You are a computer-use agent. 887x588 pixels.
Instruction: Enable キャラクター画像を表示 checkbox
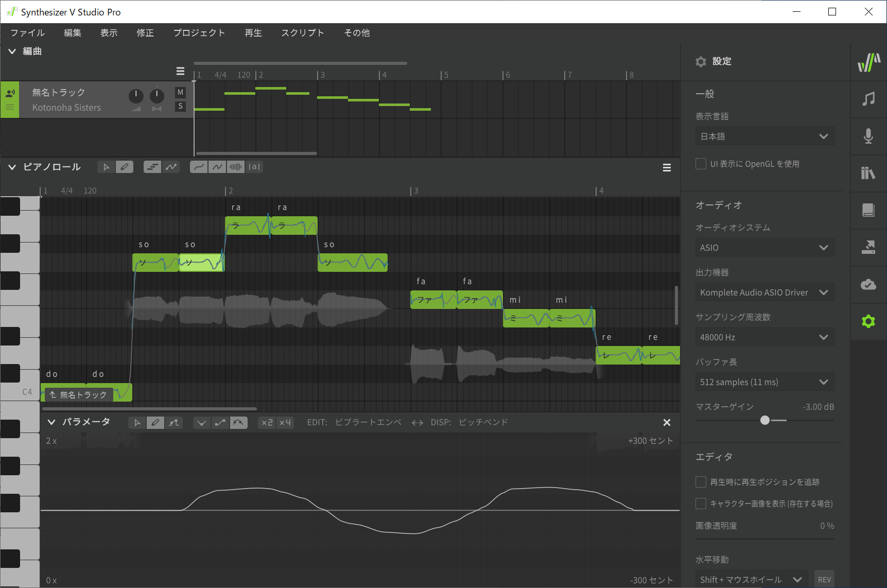(701, 504)
